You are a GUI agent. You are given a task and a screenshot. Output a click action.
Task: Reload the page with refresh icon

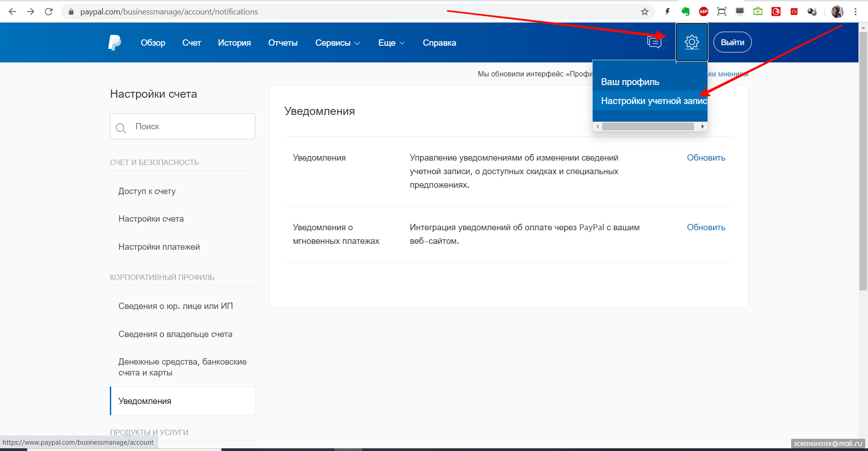49,12
